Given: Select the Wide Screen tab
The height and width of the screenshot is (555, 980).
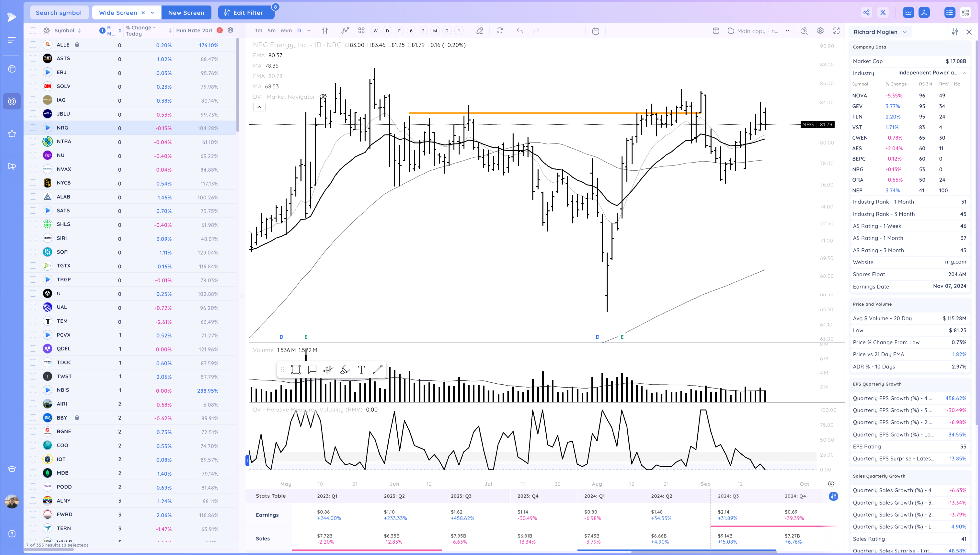Looking at the screenshot, I should point(118,12).
